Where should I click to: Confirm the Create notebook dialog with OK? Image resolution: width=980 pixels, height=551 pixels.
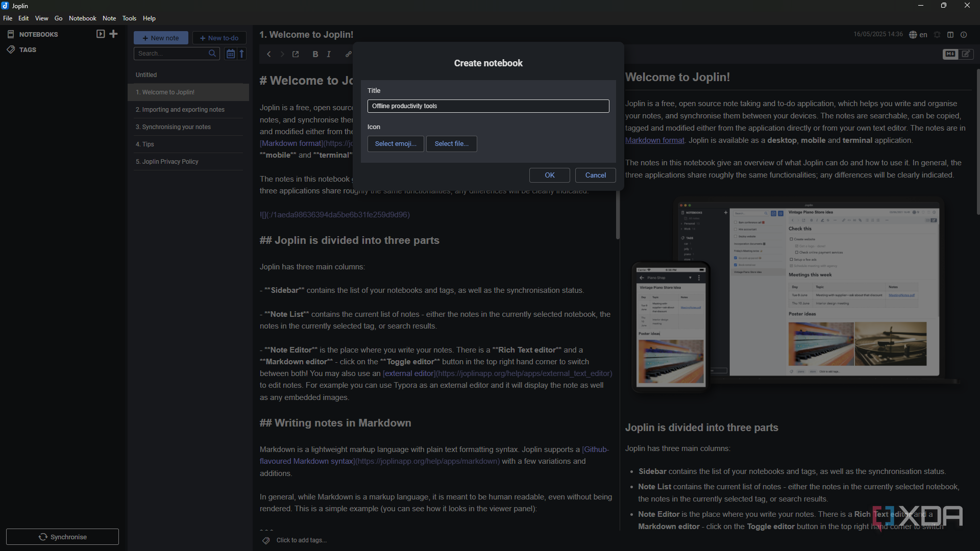(550, 175)
